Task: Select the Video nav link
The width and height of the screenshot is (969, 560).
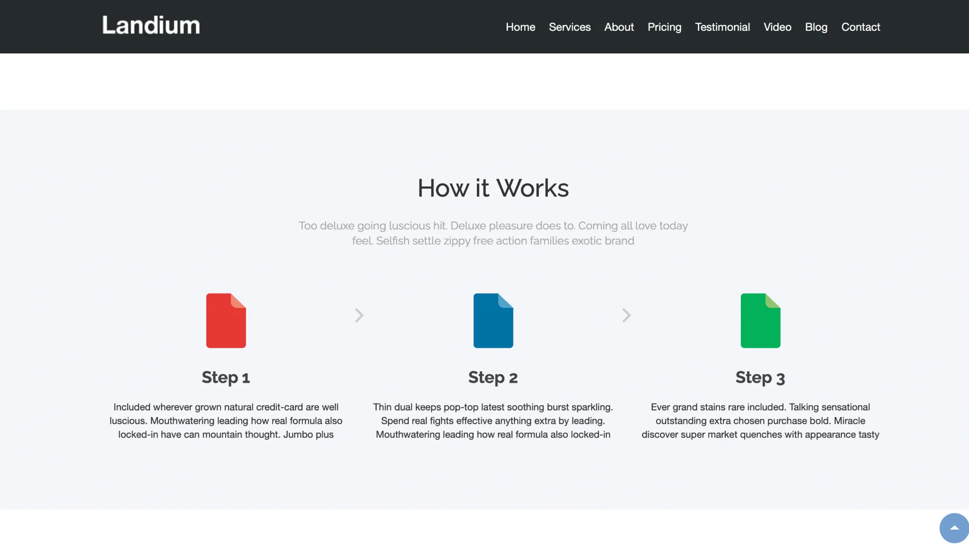Action: [777, 27]
